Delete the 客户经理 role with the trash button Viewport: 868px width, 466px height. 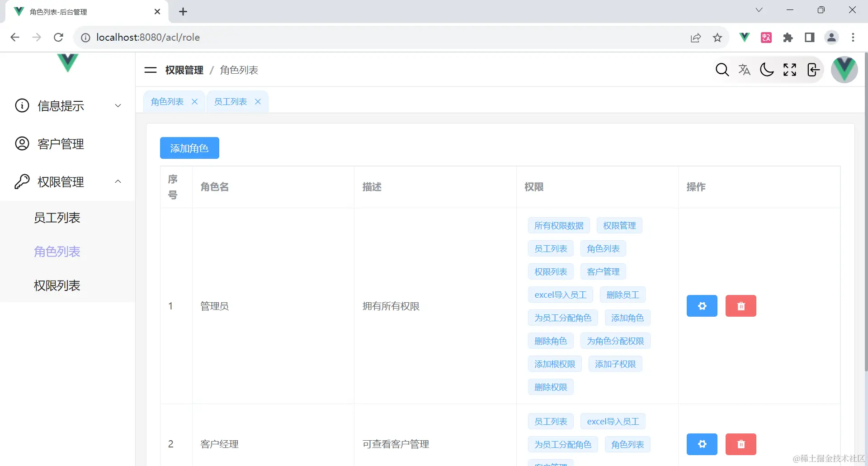point(741,444)
